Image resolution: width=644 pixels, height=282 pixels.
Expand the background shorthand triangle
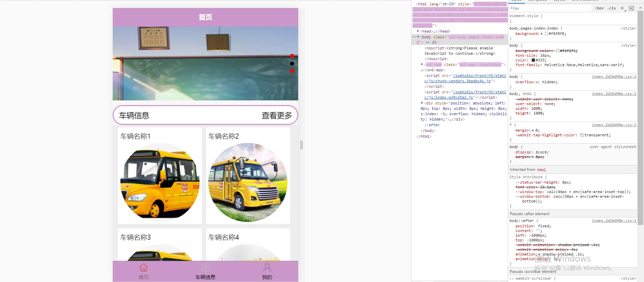click(542, 34)
